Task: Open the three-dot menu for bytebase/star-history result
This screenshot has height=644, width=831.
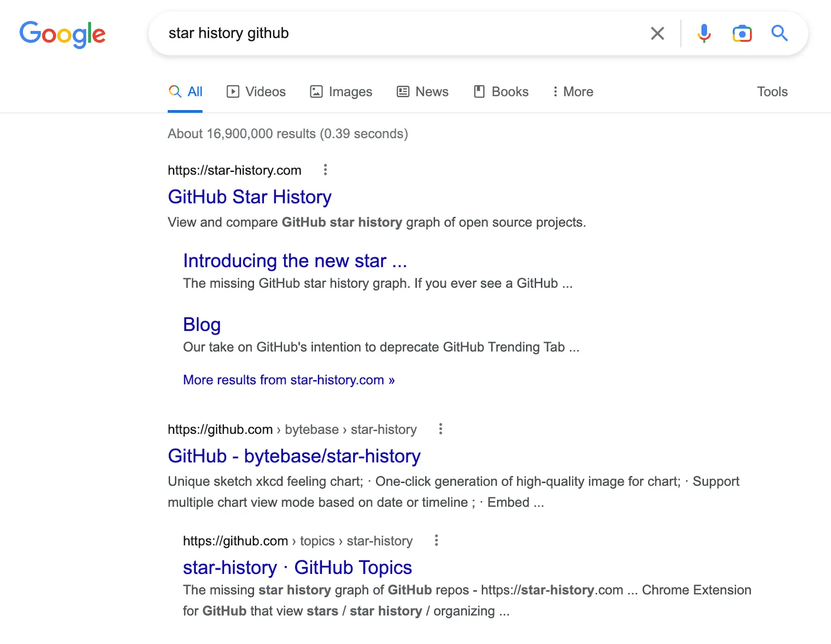Action: pos(440,429)
